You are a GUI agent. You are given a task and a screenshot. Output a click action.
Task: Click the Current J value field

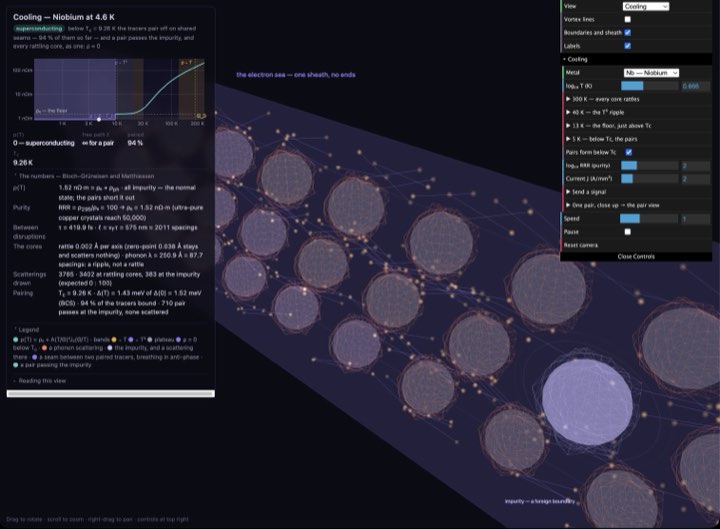(695, 179)
